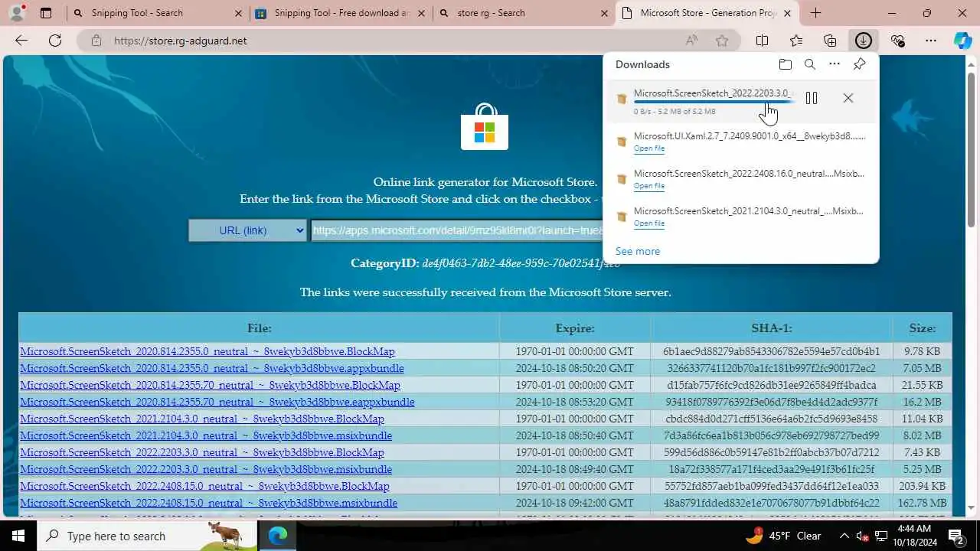Activate Read aloud icon in address bar
This screenshot has height=551, width=980.
[692, 41]
